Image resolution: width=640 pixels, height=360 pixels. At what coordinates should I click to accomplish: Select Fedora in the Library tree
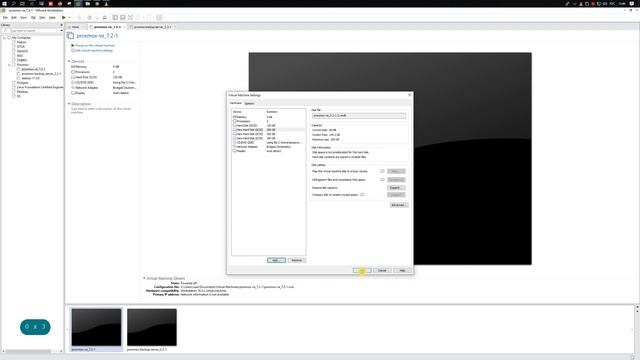coord(21,42)
